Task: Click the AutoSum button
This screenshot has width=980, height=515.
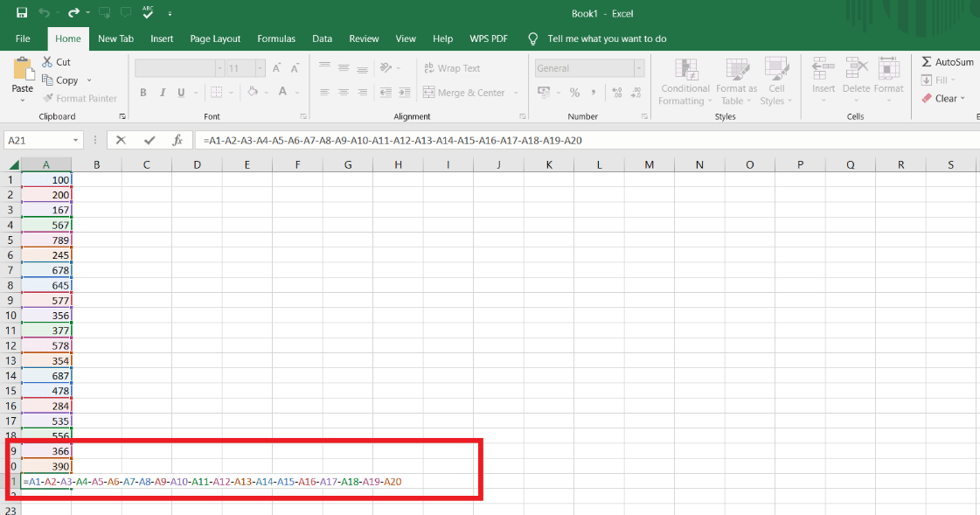Action: tap(948, 62)
